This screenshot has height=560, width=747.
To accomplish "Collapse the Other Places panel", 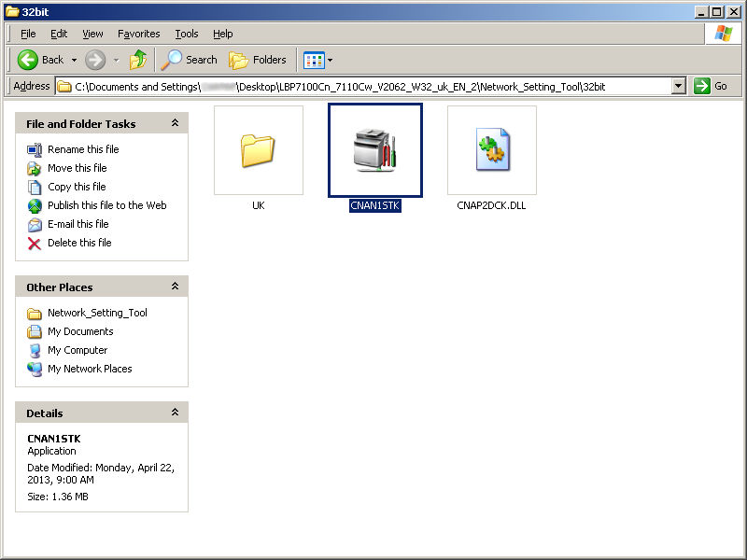I will point(175,287).
